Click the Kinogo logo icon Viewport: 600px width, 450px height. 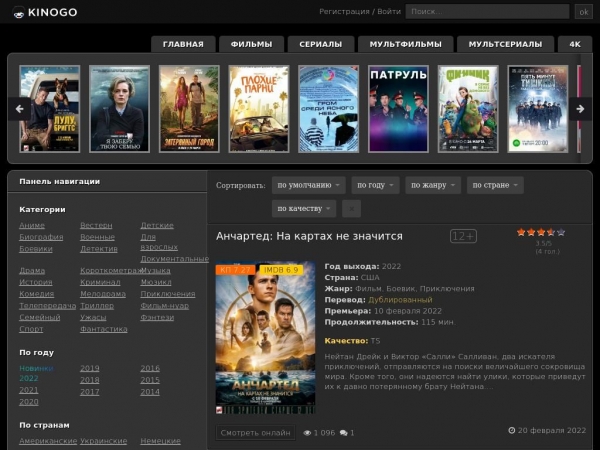pos(18,13)
